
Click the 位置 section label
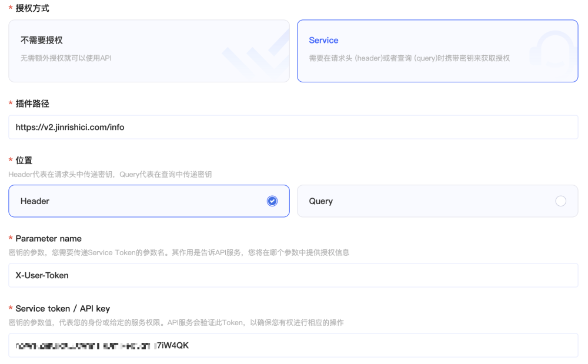pos(24,160)
